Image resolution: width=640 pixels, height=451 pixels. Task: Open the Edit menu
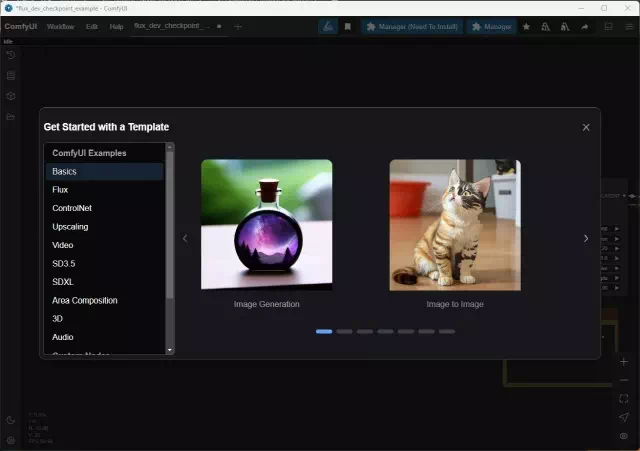[92, 27]
